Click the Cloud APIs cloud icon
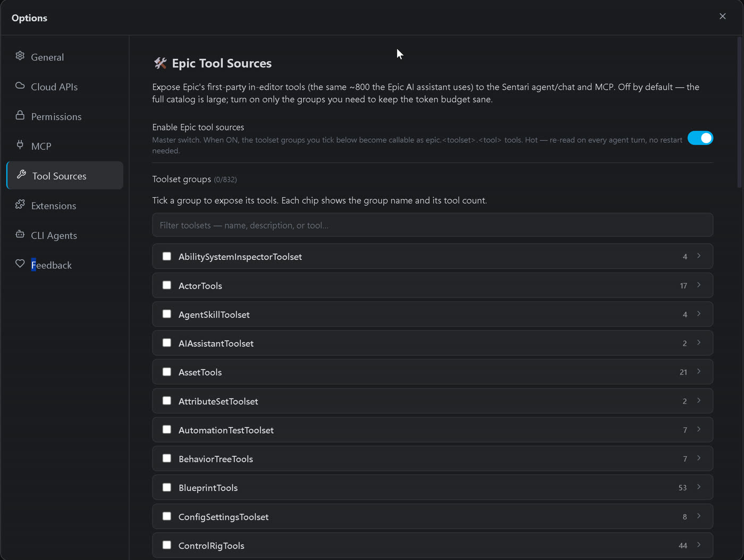 (20, 86)
